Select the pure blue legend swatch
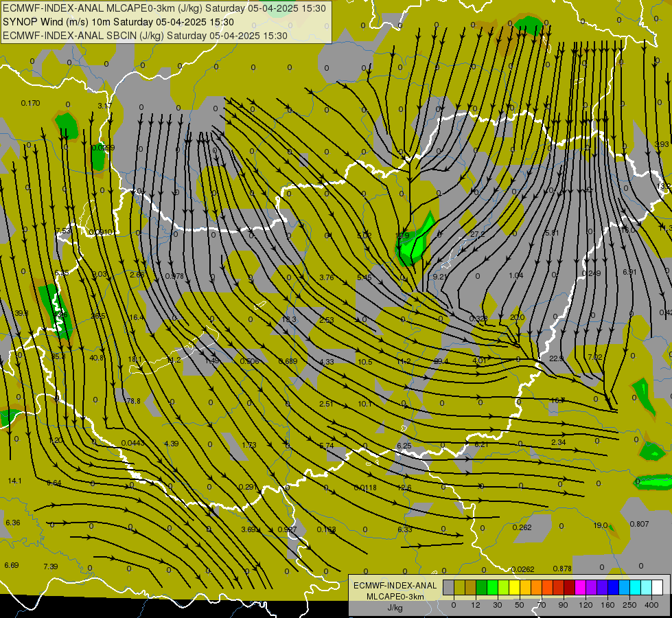Image resolution: width=672 pixels, height=618 pixels. [613, 588]
